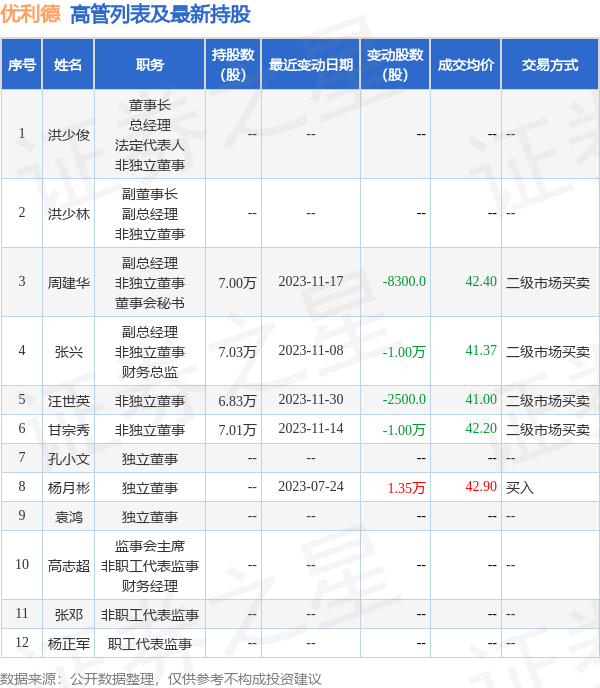Click the name 袁鸿
This screenshot has width=600, height=688.
(x=69, y=516)
